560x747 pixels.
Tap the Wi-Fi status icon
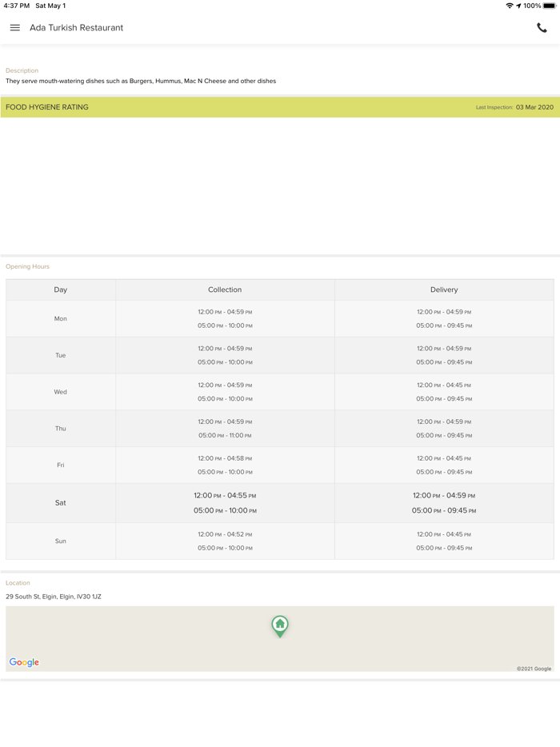pyautogui.click(x=510, y=6)
